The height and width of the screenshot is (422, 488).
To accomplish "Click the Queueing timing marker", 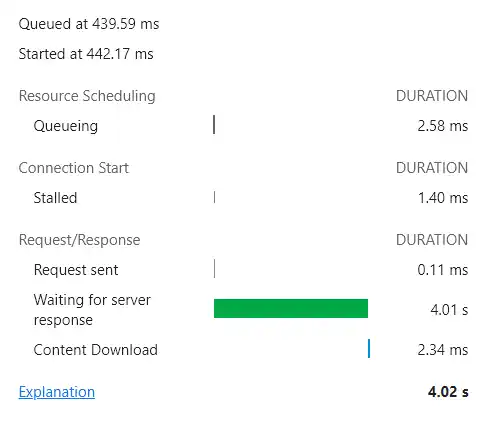I will (x=214, y=125).
